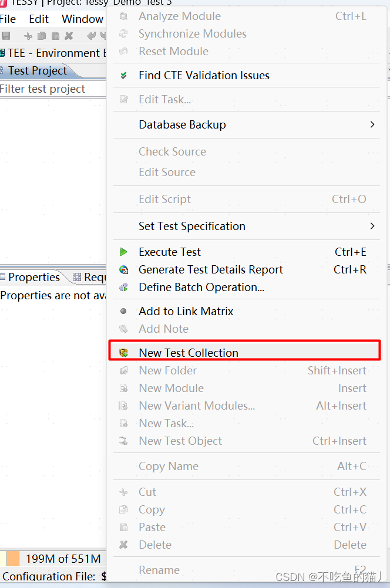Screen dimensions: 390x588
Task: Click the scissors cut icon in toolbar
Action: tap(28, 36)
